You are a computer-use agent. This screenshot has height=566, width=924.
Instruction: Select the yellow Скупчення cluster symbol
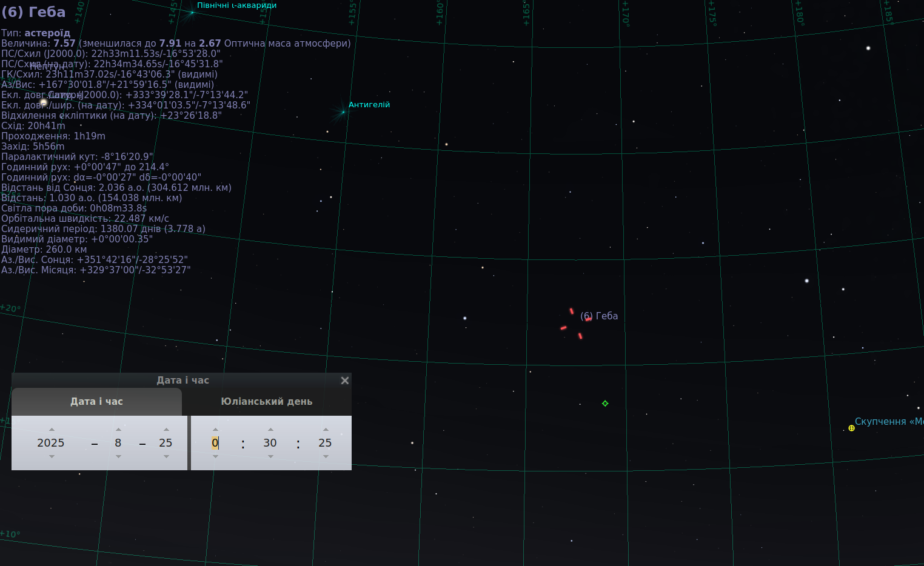851,428
